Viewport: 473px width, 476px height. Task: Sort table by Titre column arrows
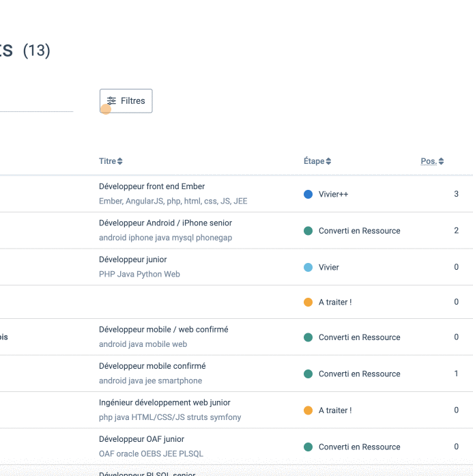coord(120,162)
